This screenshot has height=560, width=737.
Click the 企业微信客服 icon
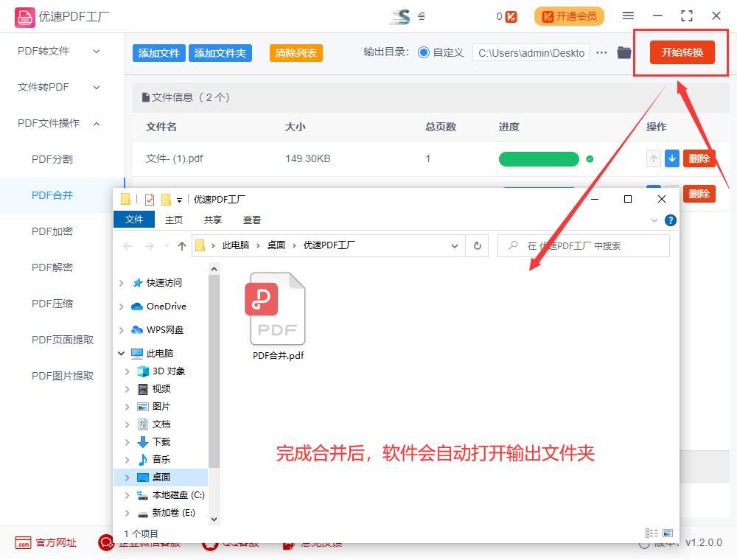pyautogui.click(x=105, y=543)
